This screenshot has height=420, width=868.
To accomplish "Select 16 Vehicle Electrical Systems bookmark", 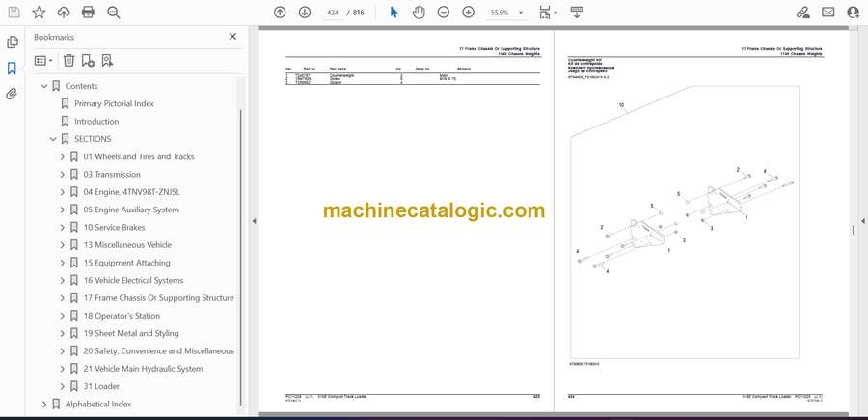I will click(133, 280).
